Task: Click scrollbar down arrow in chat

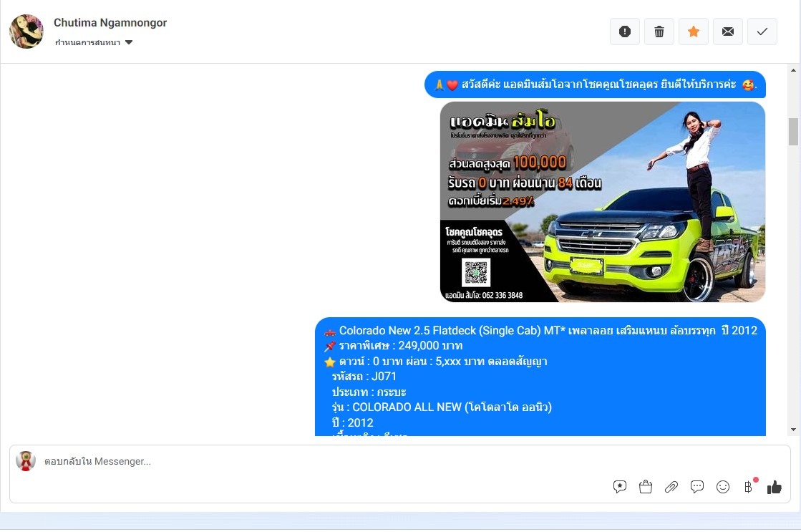Action: click(793, 430)
